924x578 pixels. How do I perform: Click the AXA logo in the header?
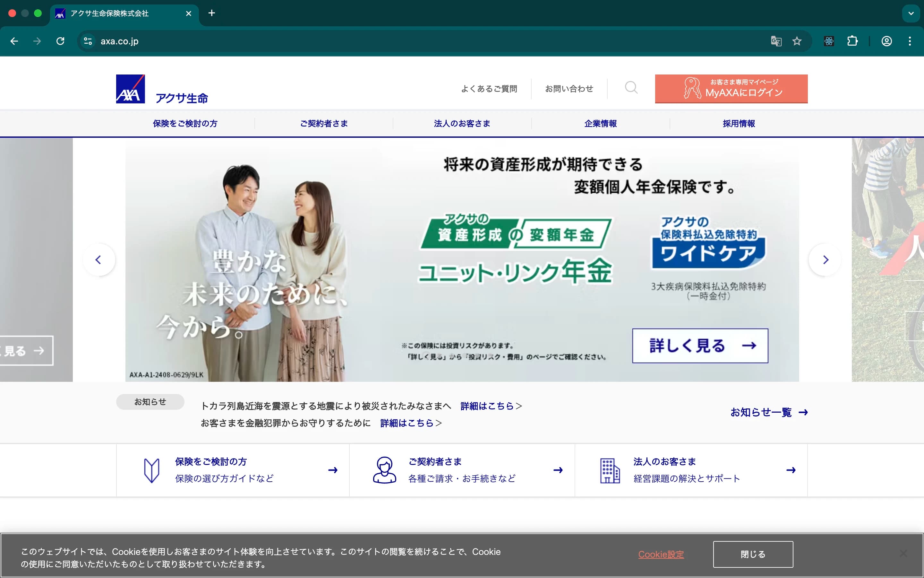tap(130, 89)
